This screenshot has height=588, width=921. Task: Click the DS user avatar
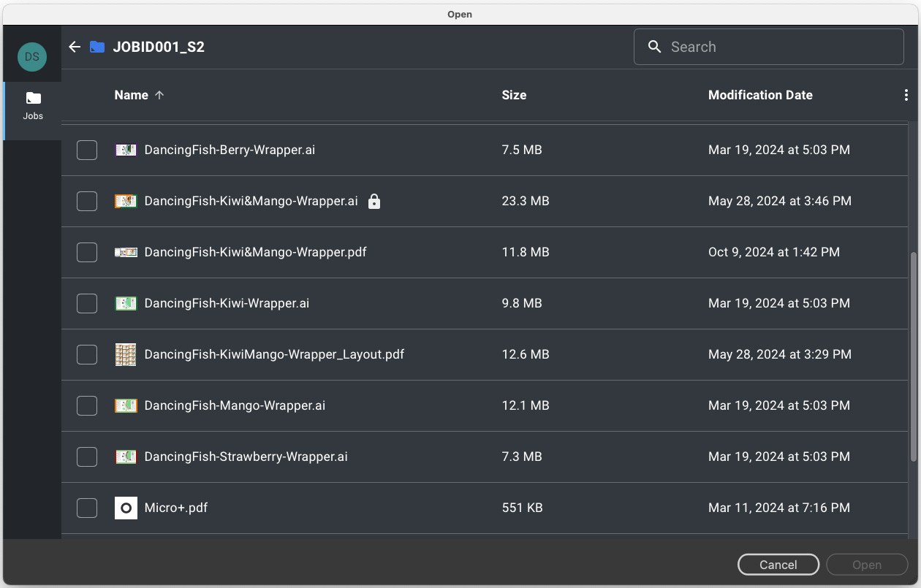point(32,56)
